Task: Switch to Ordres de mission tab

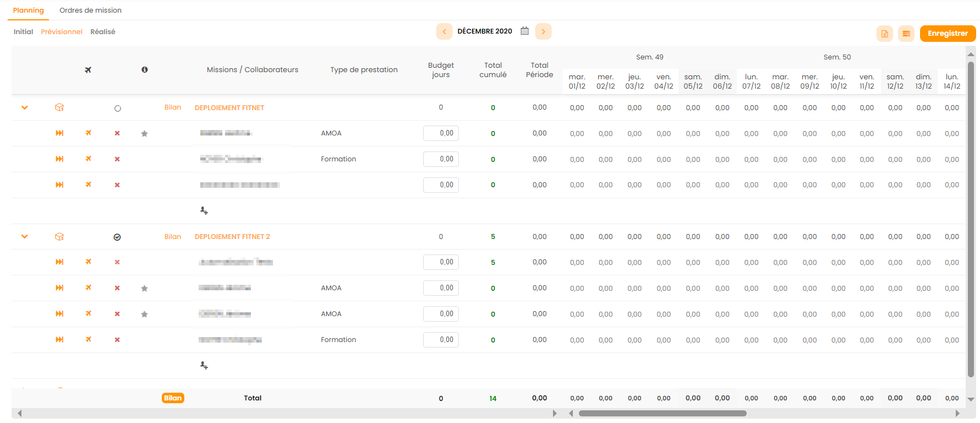Action: 90,10
